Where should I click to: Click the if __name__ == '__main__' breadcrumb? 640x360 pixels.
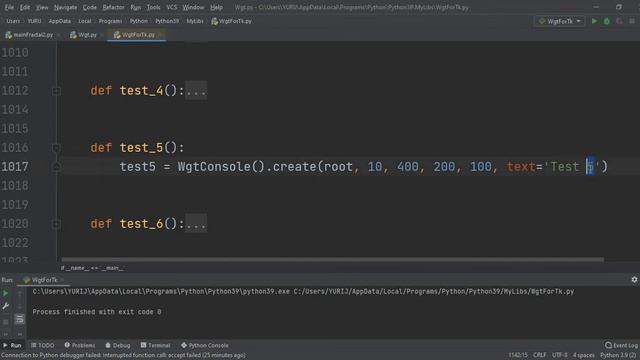93,268
